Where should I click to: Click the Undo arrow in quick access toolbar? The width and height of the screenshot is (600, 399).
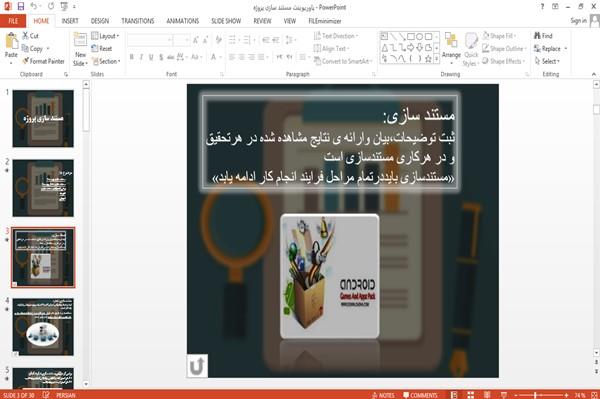tap(34, 7)
